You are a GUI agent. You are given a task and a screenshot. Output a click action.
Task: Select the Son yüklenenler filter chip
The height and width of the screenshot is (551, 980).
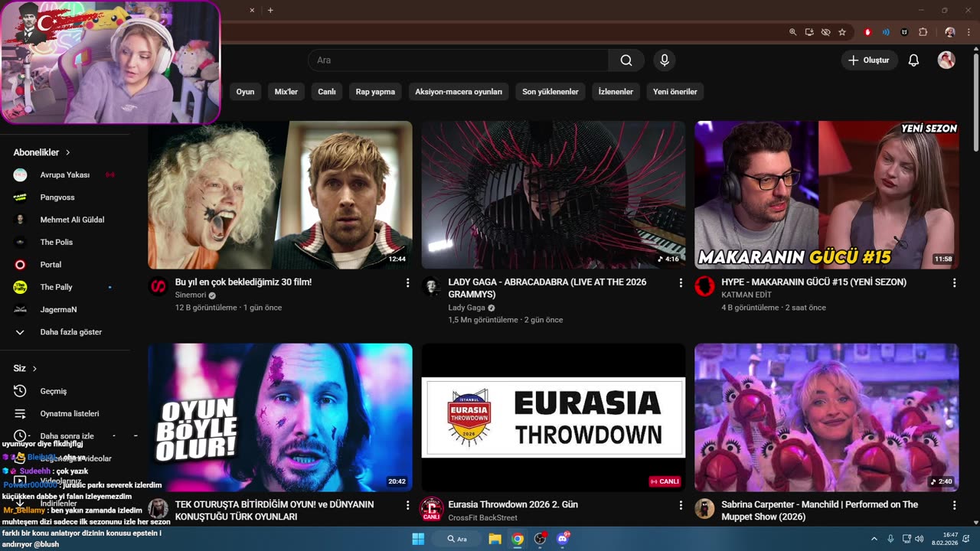tap(550, 92)
